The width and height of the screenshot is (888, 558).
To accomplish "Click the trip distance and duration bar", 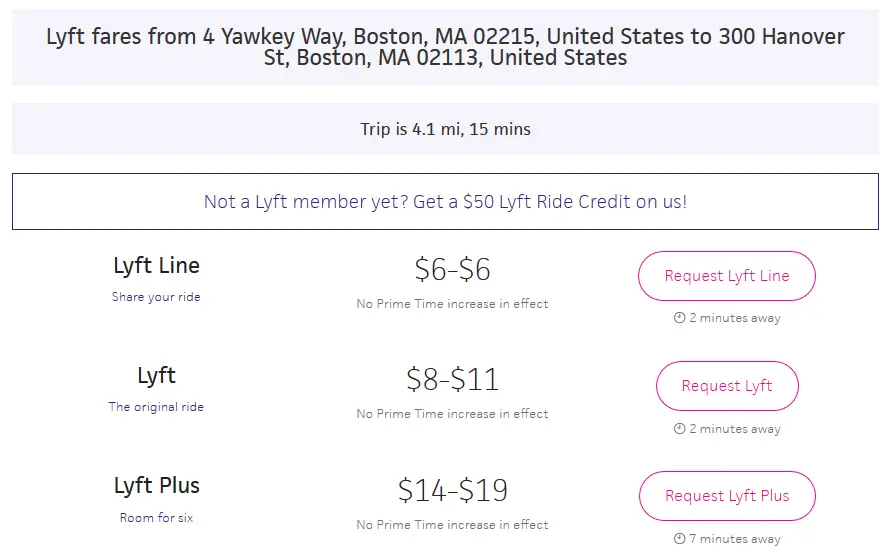I will 445,129.
